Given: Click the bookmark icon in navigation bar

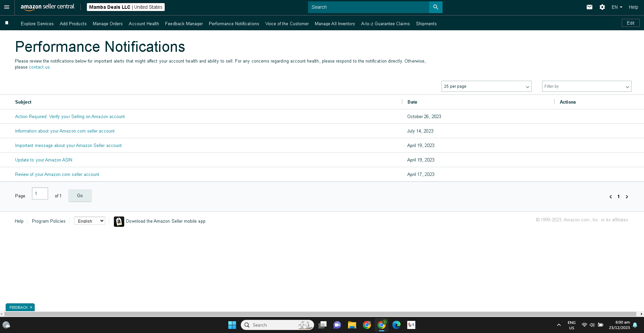Looking at the screenshot, I should click(x=7, y=23).
